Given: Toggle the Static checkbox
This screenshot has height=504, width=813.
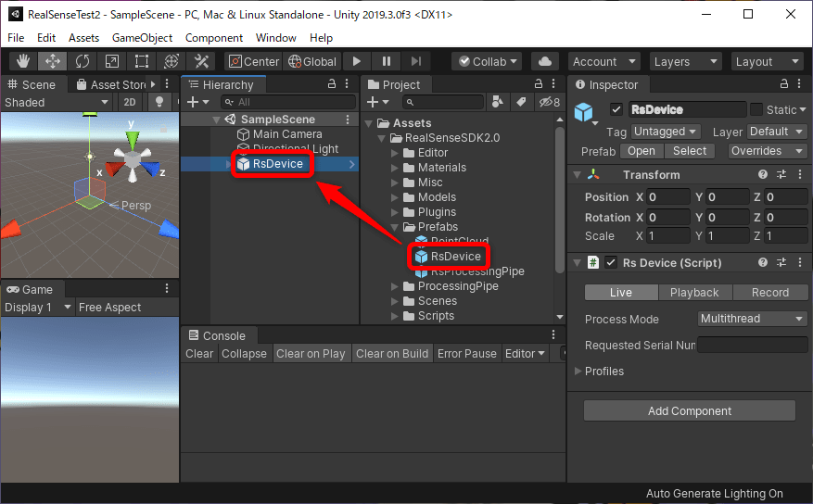Looking at the screenshot, I should pyautogui.click(x=756, y=109).
